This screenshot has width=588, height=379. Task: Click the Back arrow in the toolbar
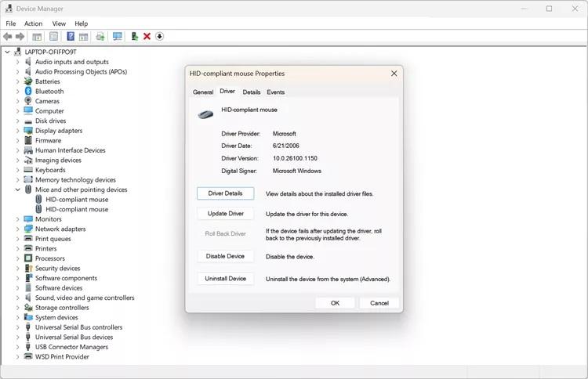coord(8,36)
